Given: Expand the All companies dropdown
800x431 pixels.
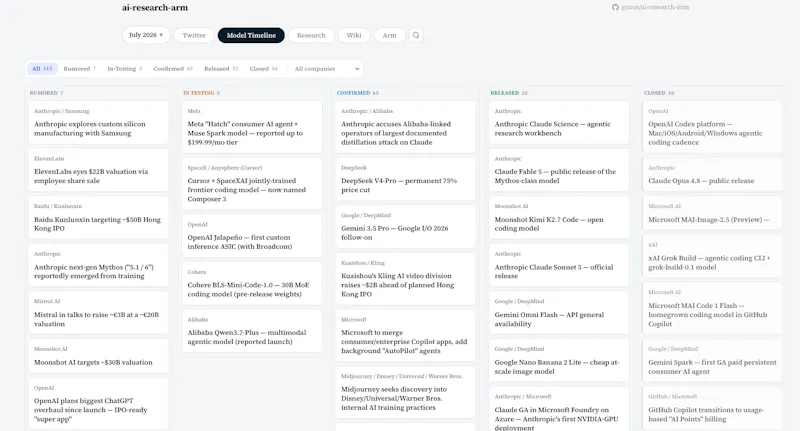Looking at the screenshot, I should click(x=327, y=68).
